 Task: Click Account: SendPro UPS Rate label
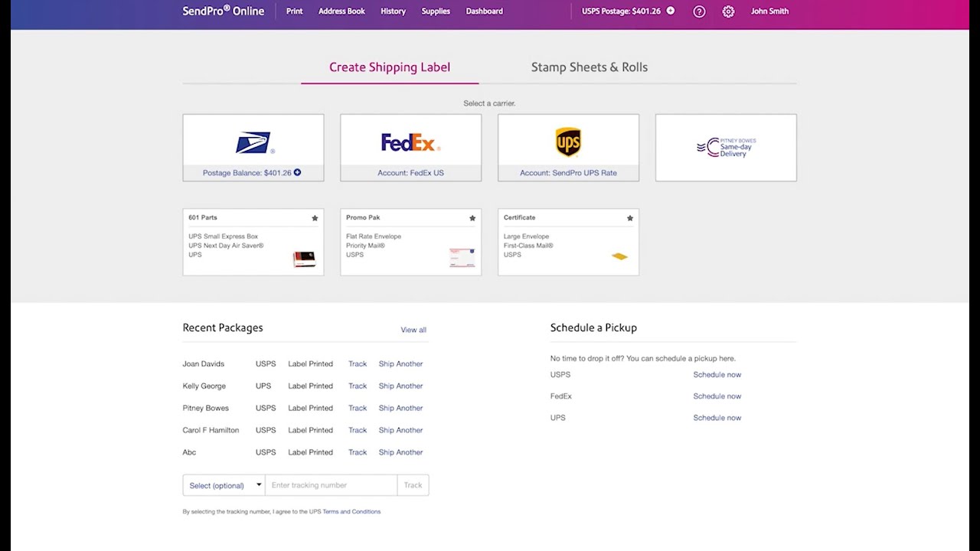coord(568,173)
